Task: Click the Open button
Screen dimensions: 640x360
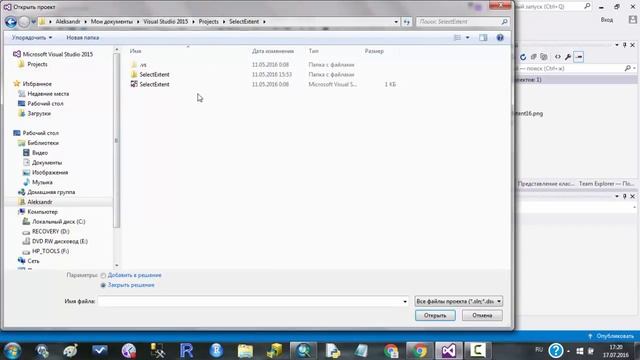Action: click(x=435, y=316)
